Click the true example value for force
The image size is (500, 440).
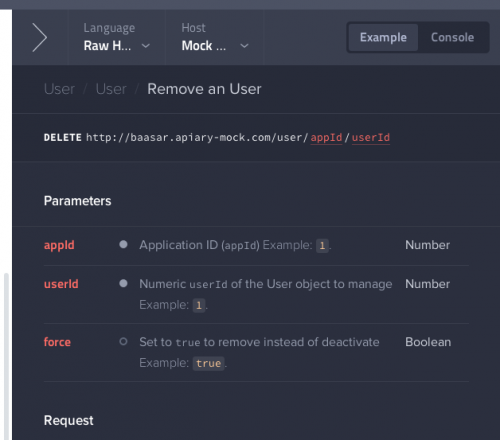208,363
